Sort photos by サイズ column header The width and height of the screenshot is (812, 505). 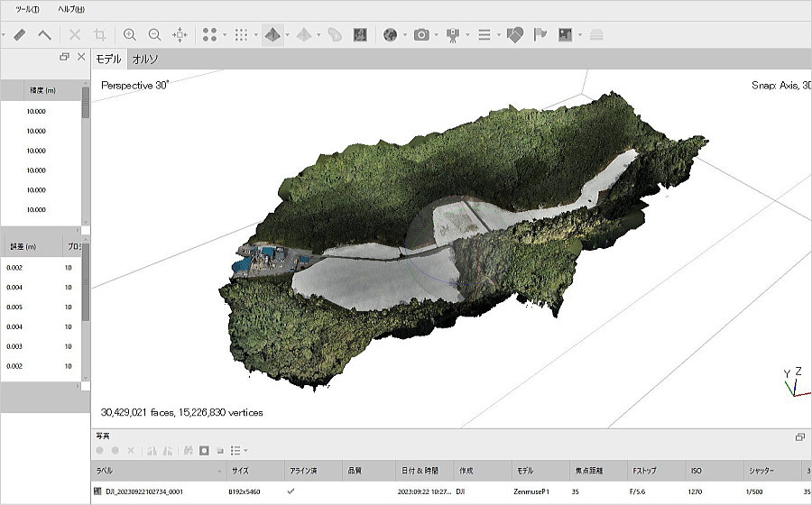click(x=239, y=470)
